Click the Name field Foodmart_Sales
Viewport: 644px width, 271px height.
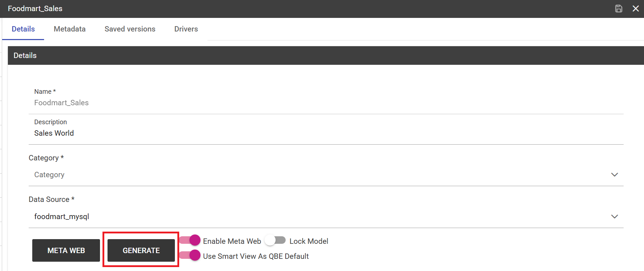click(326, 103)
